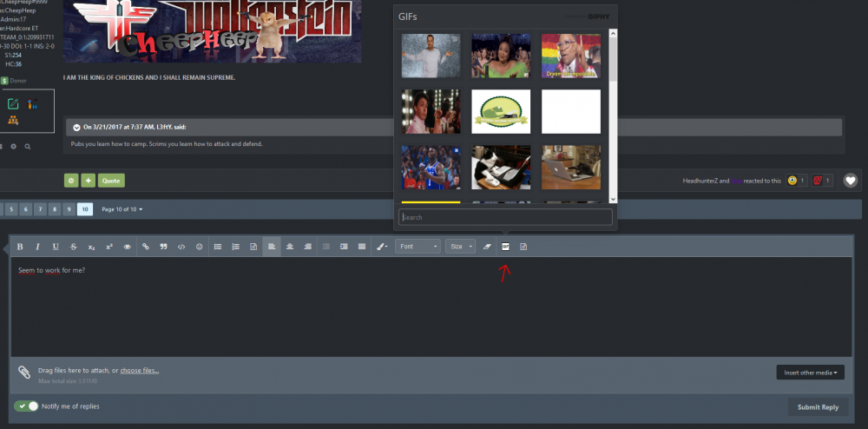
Task: Apply superscript formatting
Action: pos(109,247)
